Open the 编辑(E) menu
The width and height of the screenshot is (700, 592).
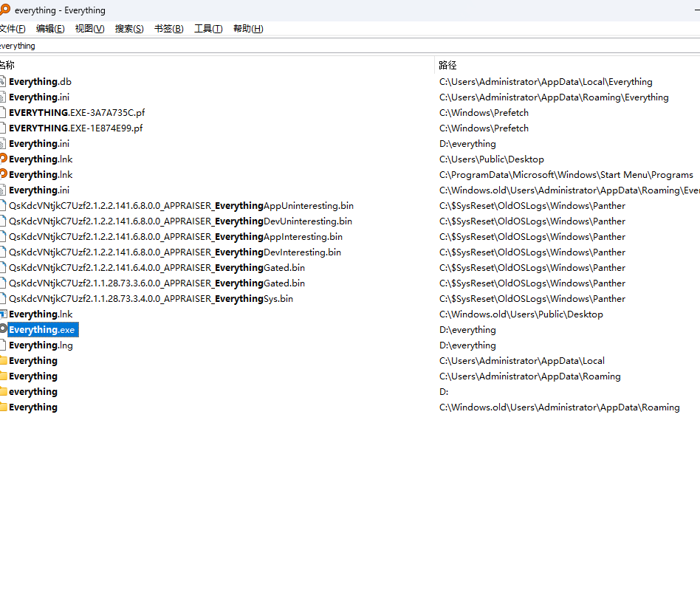click(50, 29)
